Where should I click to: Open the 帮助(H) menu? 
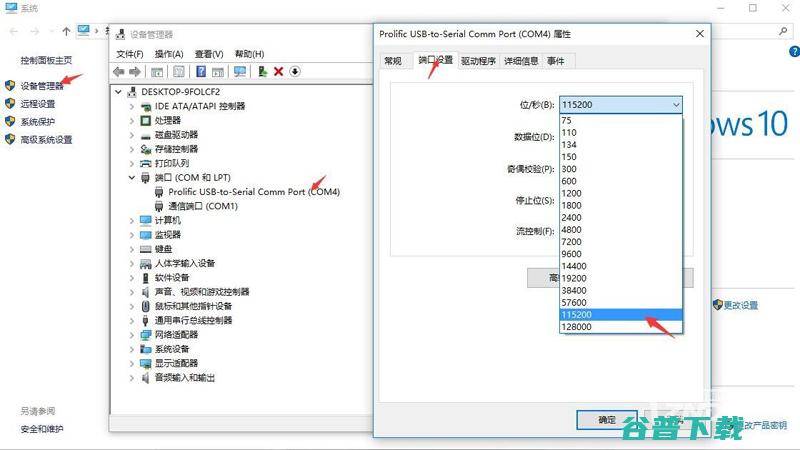249,54
